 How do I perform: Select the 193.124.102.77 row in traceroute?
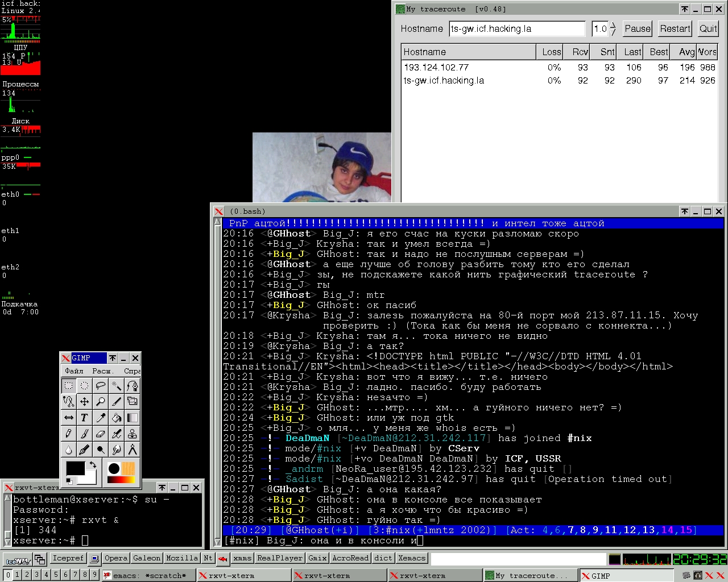[x=559, y=67]
